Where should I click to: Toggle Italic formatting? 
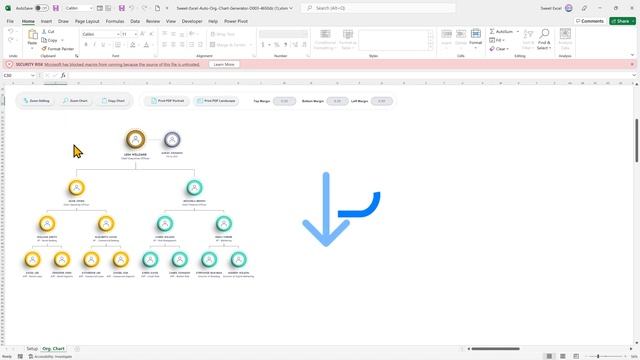(94, 44)
